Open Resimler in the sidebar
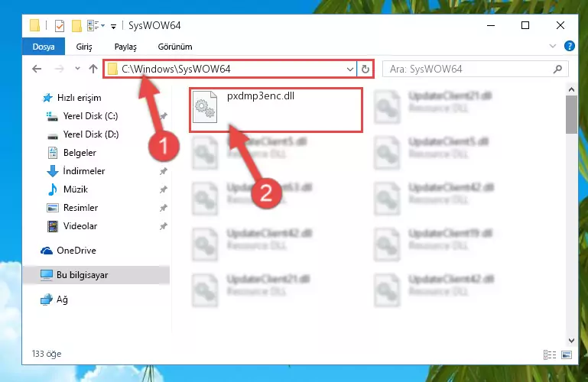This screenshot has width=588, height=382. pos(80,208)
